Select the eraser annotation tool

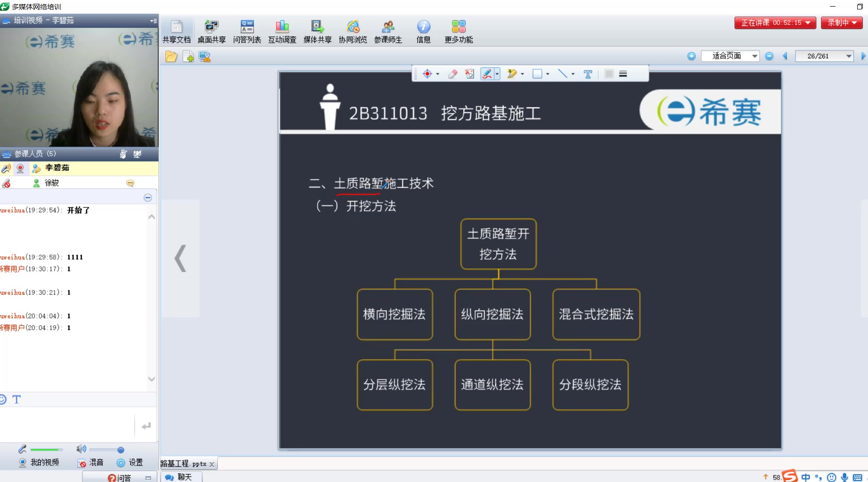click(x=453, y=74)
